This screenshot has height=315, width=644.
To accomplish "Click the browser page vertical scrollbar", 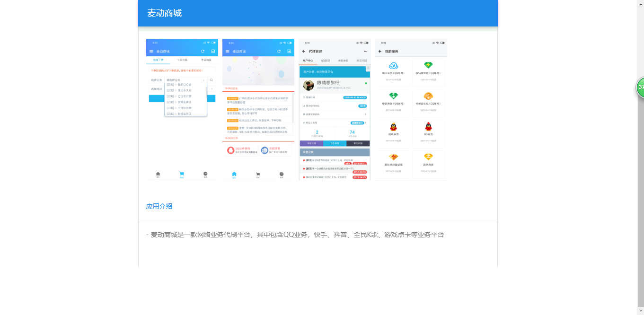I will [x=641, y=157].
